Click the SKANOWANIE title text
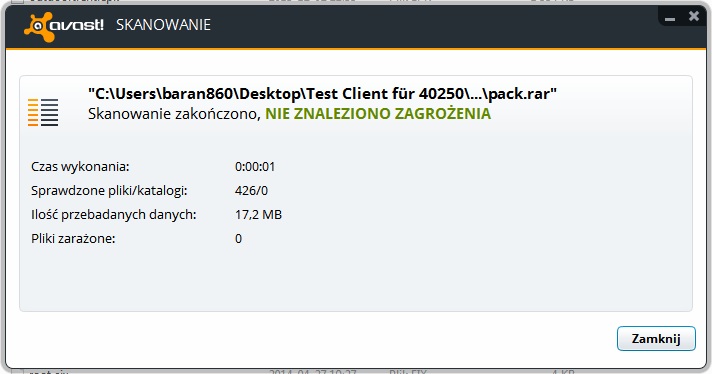 point(163,25)
